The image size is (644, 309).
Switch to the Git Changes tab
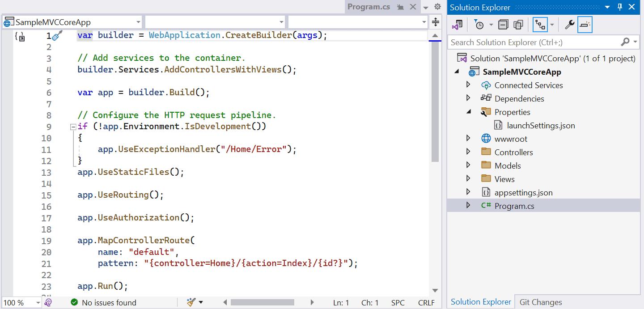(540, 302)
